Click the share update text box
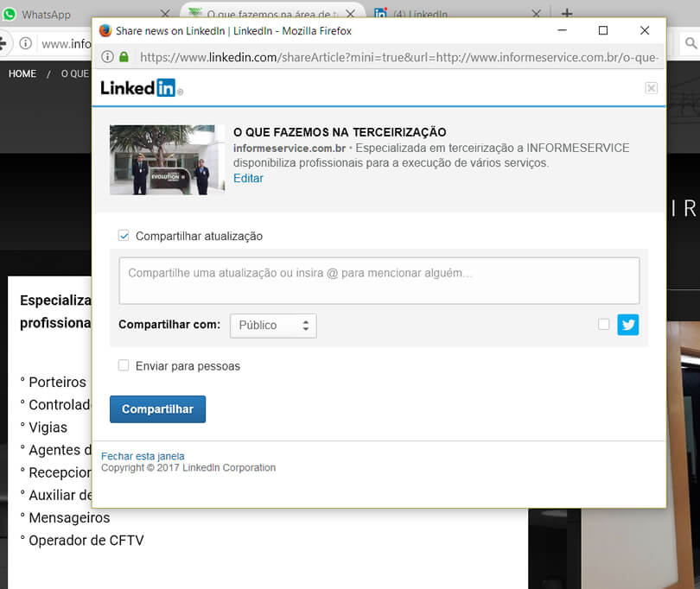This screenshot has height=589, width=700. pos(379,281)
